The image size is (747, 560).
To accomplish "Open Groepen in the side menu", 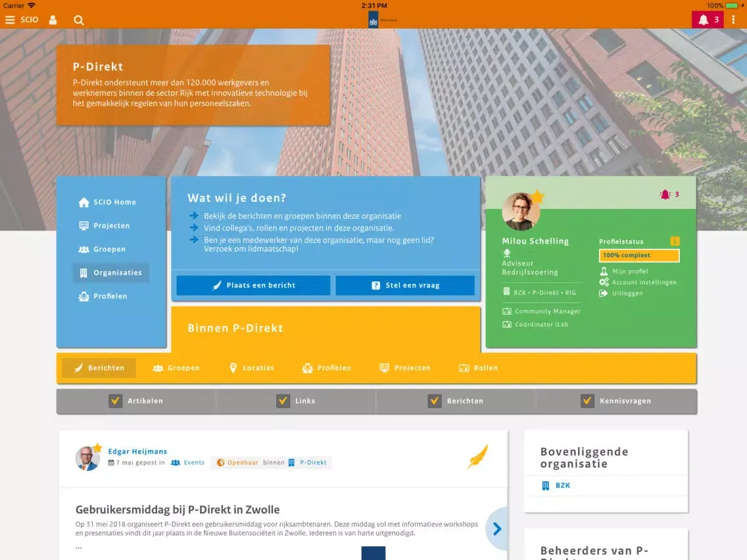I will click(103, 249).
